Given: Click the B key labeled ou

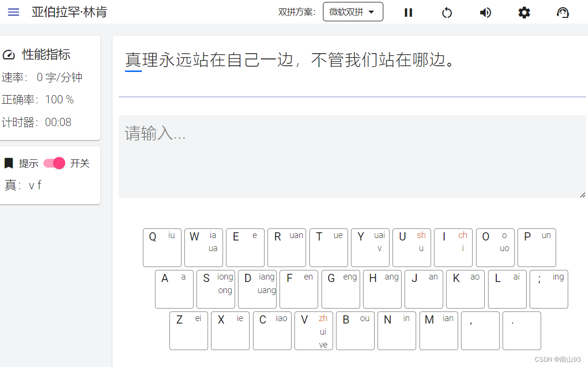Looking at the screenshot, I should (355, 331).
